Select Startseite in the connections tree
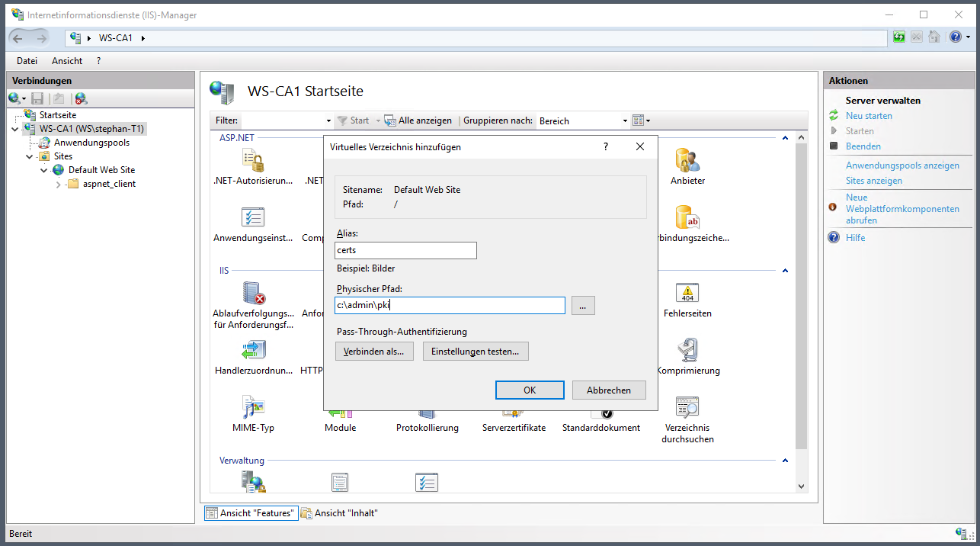This screenshot has width=980, height=546. [x=58, y=115]
